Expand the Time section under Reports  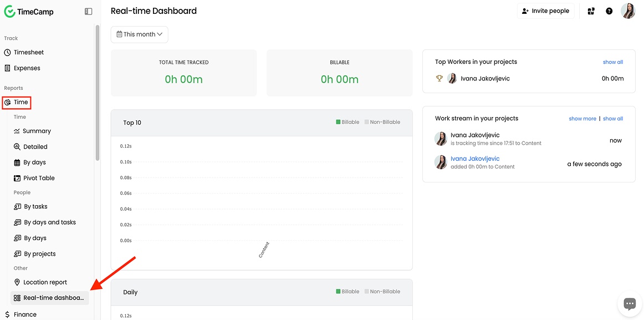pyautogui.click(x=17, y=102)
